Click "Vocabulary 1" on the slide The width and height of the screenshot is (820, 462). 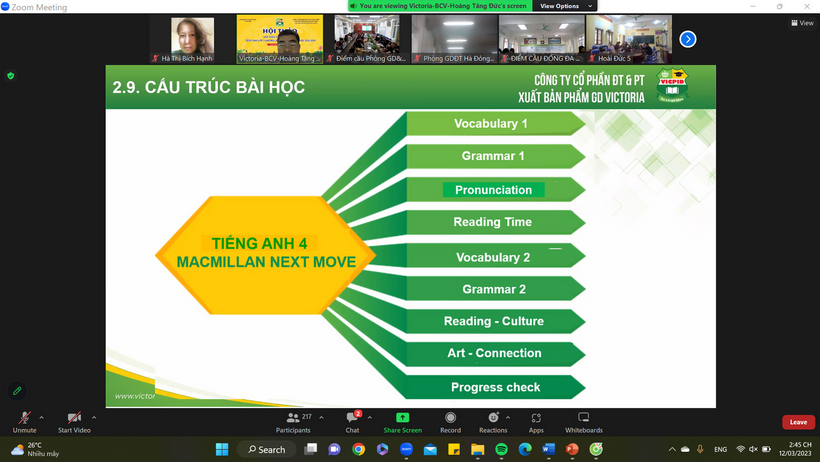tap(491, 123)
